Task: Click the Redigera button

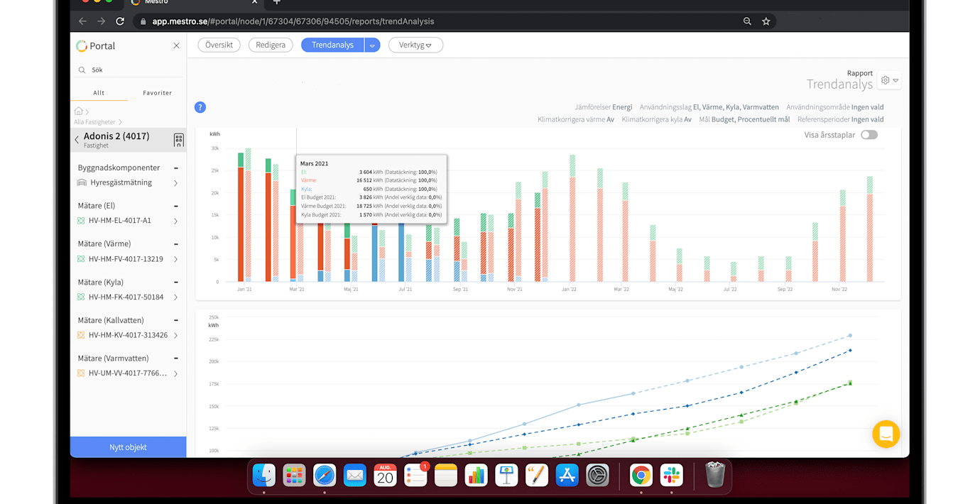Action: click(271, 45)
